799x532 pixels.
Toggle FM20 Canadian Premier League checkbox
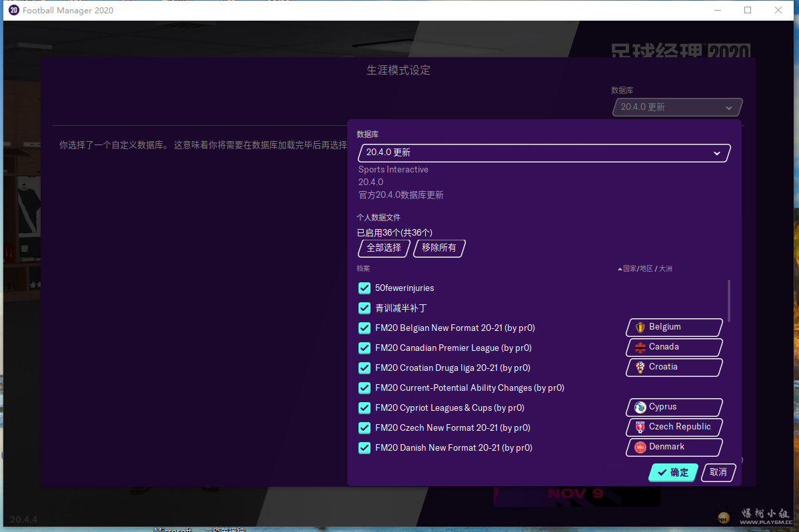point(365,348)
